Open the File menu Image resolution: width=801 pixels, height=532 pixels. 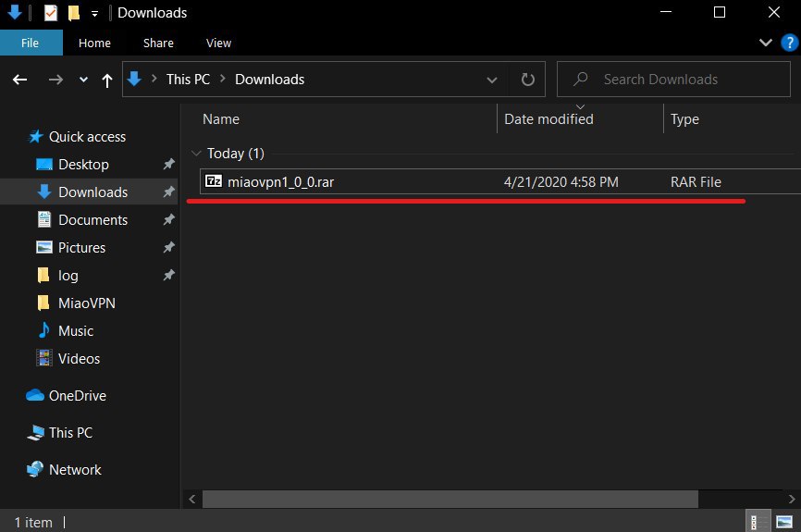(31, 43)
